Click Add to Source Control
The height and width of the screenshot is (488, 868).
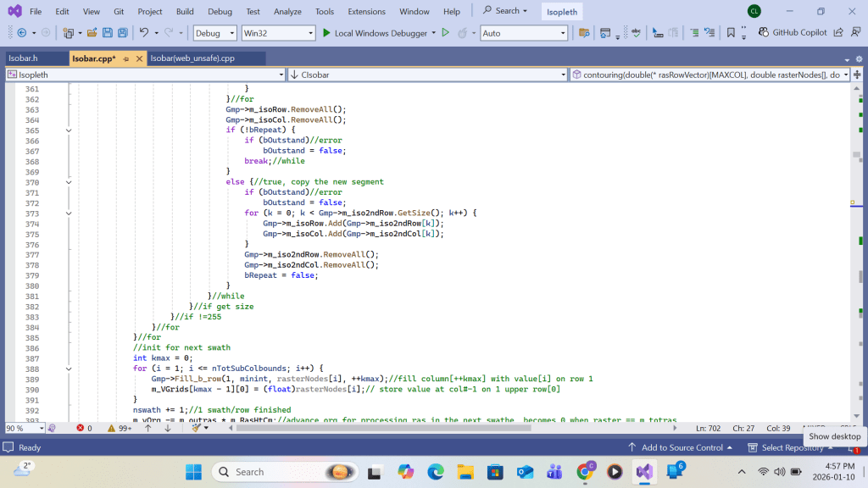[x=682, y=447]
